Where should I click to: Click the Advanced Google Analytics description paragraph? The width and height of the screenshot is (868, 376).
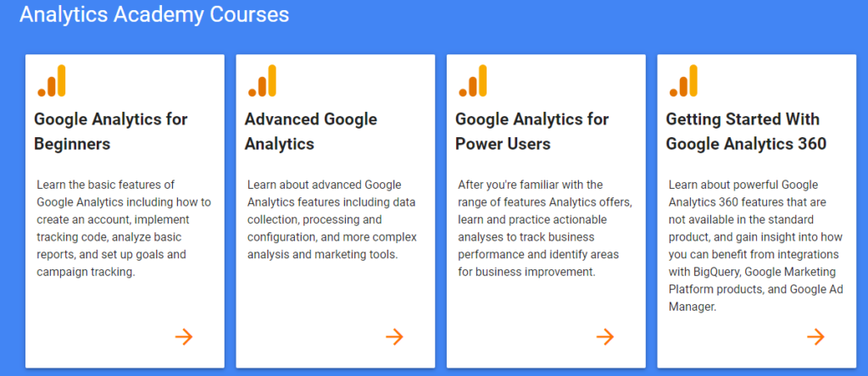[x=332, y=219]
